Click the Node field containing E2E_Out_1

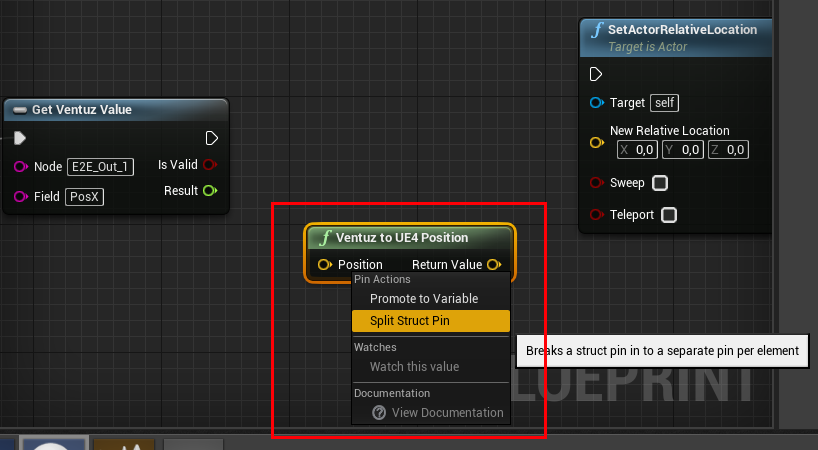(x=99, y=167)
